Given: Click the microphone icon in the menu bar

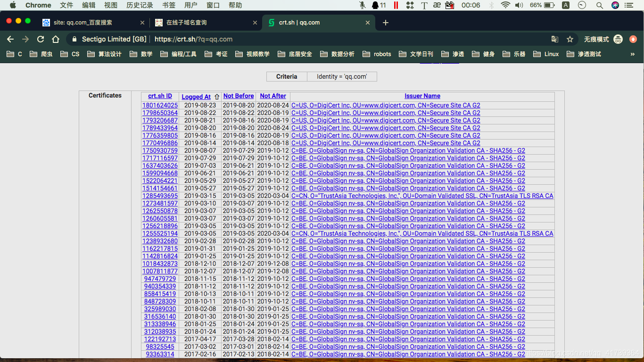Looking at the screenshot, I should point(362,5).
